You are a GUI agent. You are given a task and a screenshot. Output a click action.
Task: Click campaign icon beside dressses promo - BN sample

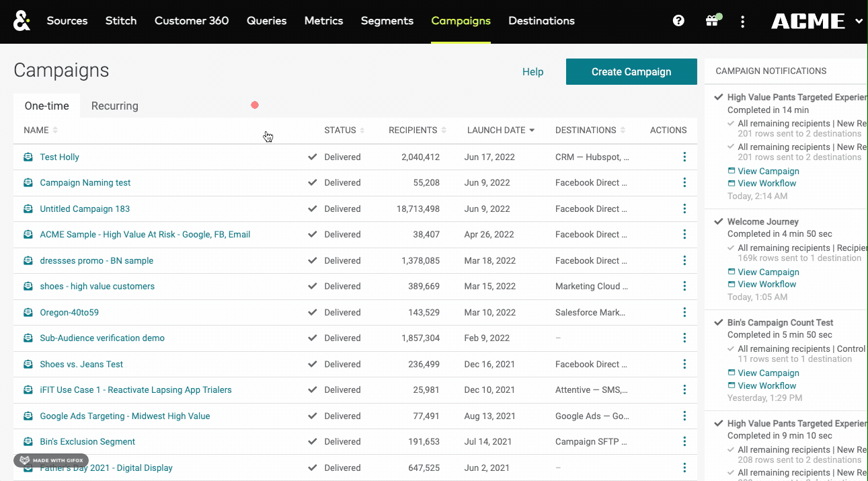tap(28, 260)
